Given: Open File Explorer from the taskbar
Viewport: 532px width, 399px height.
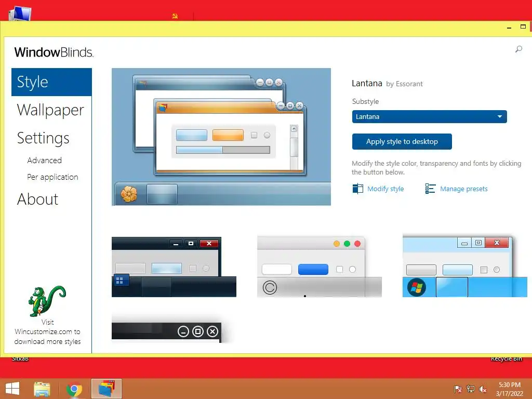Looking at the screenshot, I should (x=42, y=389).
